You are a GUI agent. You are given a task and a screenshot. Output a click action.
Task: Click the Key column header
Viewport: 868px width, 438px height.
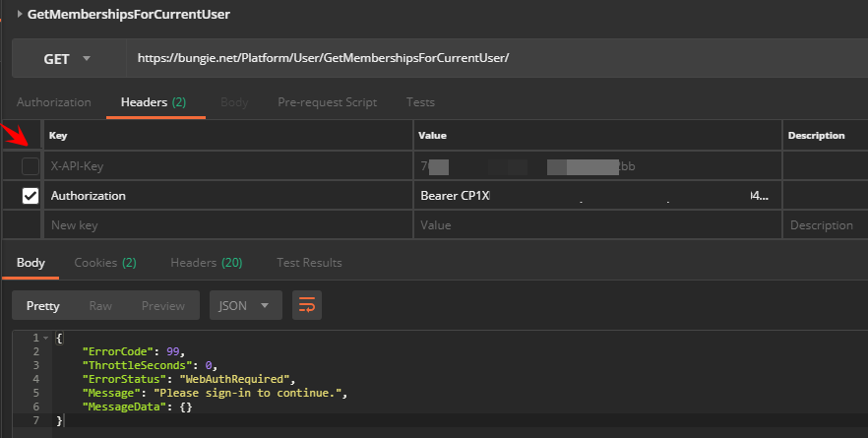click(x=58, y=136)
